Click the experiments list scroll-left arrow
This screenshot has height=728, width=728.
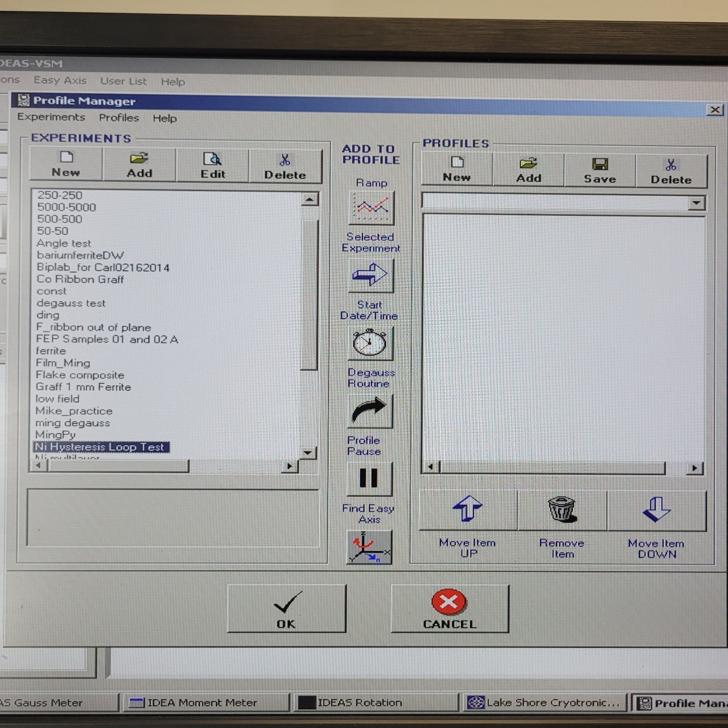(x=38, y=466)
